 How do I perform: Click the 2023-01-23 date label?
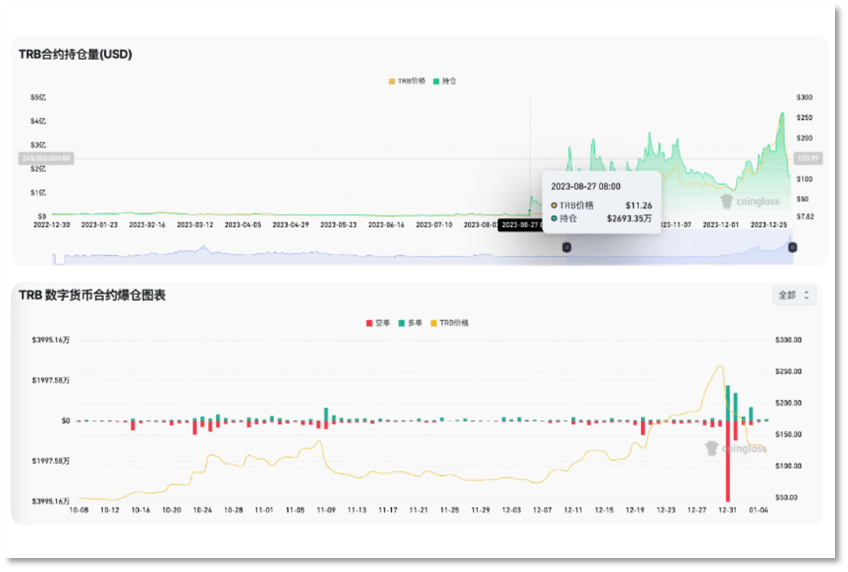(x=99, y=225)
